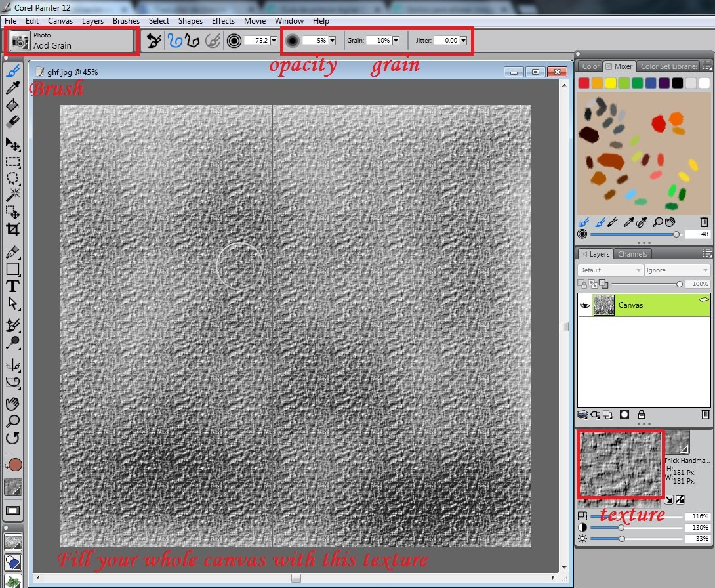
Task: Hide the Canvas layer with eye icon
Action: [x=584, y=305]
